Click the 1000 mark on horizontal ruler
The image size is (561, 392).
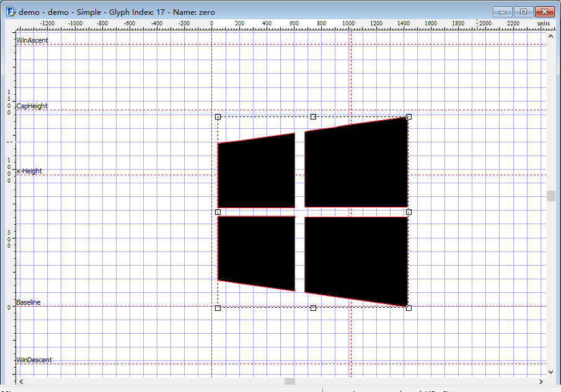[348, 24]
